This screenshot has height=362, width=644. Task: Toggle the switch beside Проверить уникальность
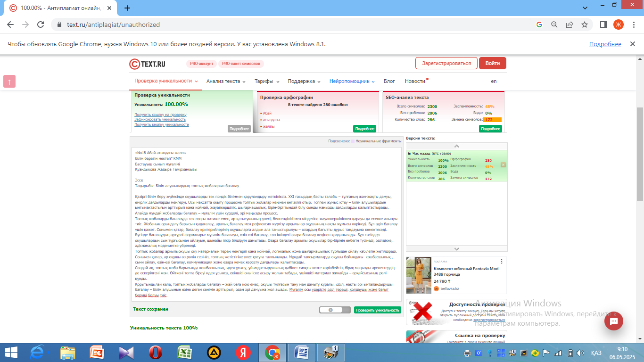[x=335, y=310]
